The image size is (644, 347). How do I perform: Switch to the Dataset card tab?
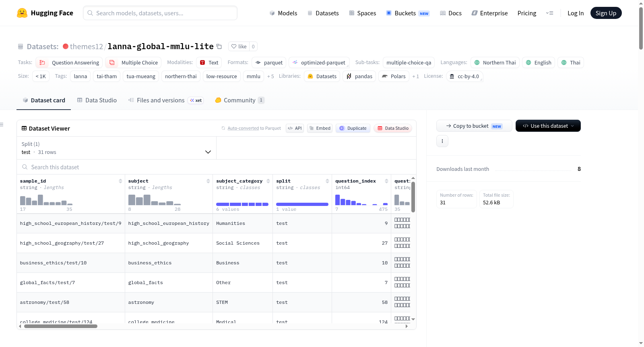43,100
